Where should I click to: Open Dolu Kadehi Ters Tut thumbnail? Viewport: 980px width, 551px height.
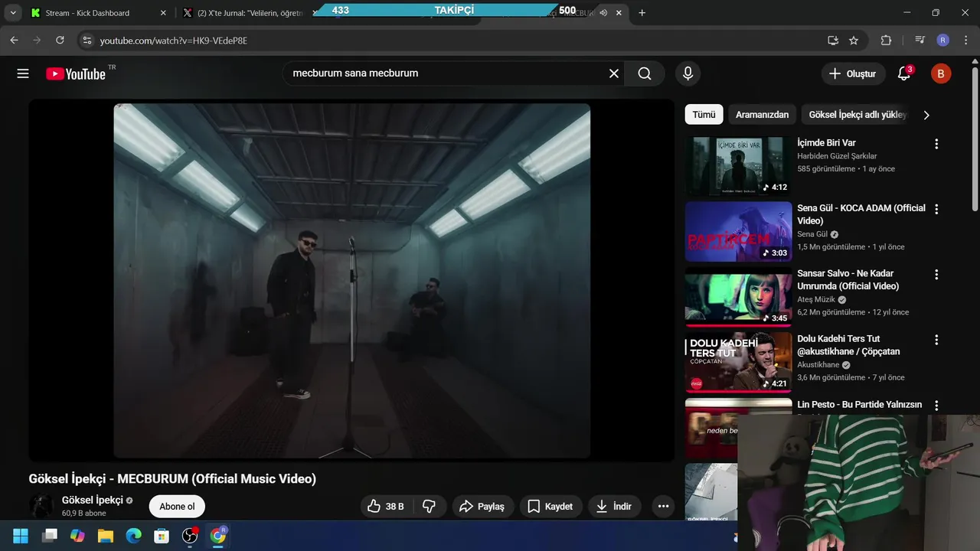tap(738, 363)
